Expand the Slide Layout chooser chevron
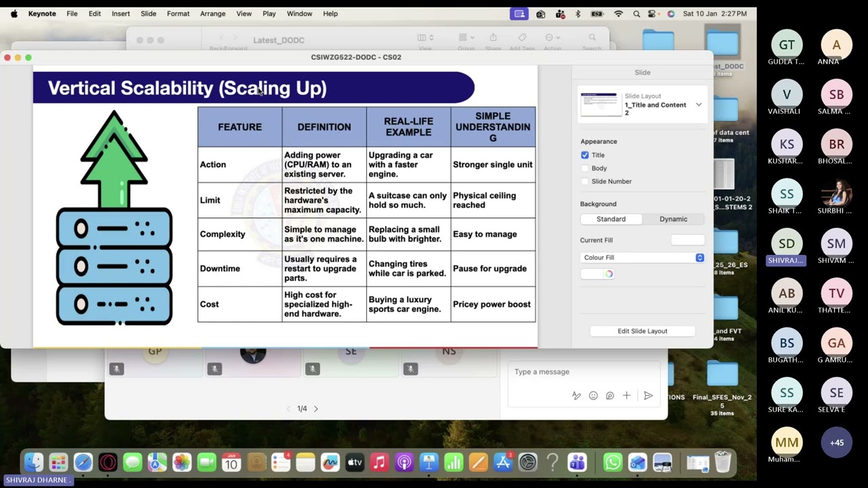 [698, 105]
